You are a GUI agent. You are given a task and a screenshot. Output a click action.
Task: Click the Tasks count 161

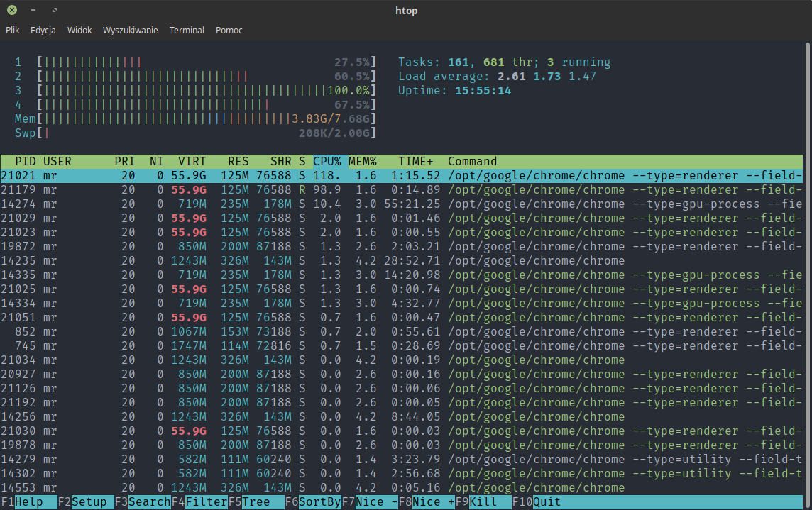(459, 62)
